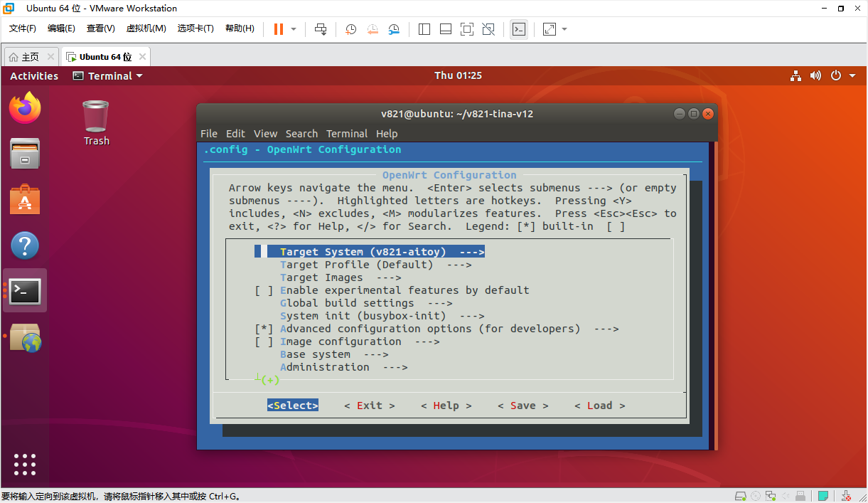The image size is (868, 503).
Task: Launch Firefox from the Ubuntu dock
Action: [25, 107]
